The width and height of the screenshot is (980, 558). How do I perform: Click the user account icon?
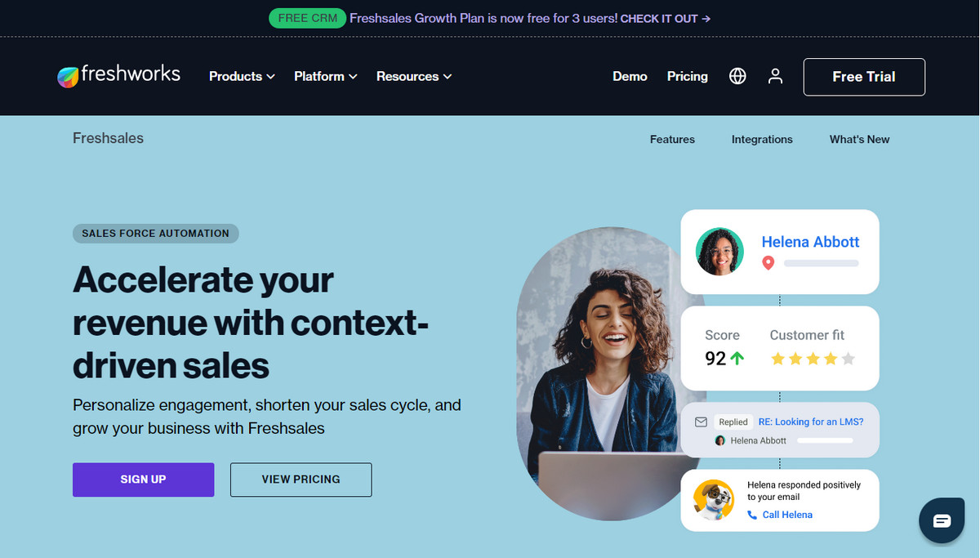click(775, 76)
